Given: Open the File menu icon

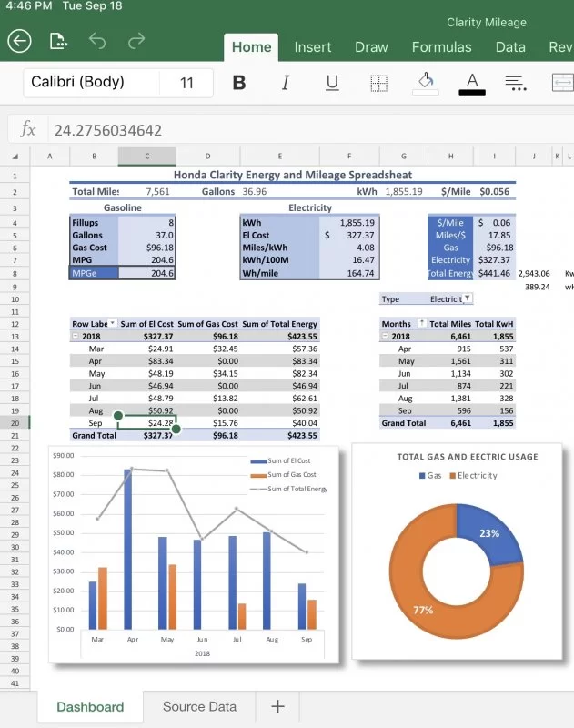Looking at the screenshot, I should pos(59,41).
